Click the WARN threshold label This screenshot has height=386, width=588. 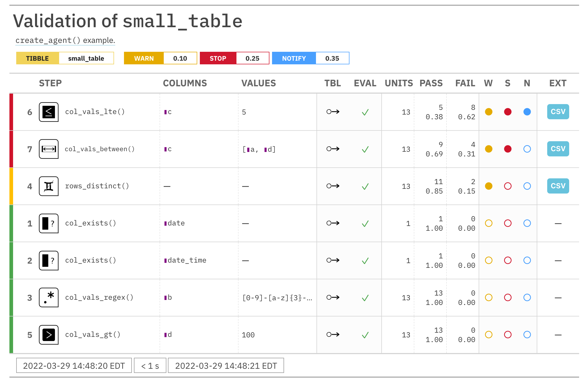144,58
